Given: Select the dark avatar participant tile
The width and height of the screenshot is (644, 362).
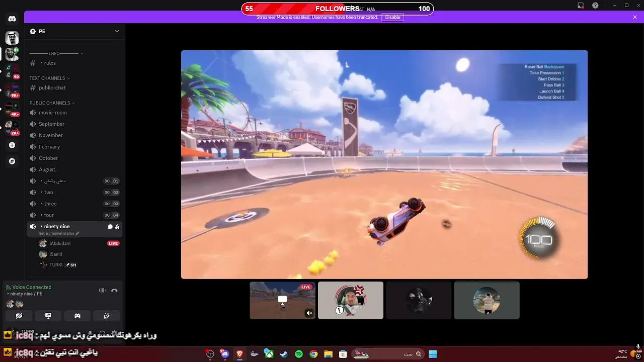Looking at the screenshot, I should point(419,300).
